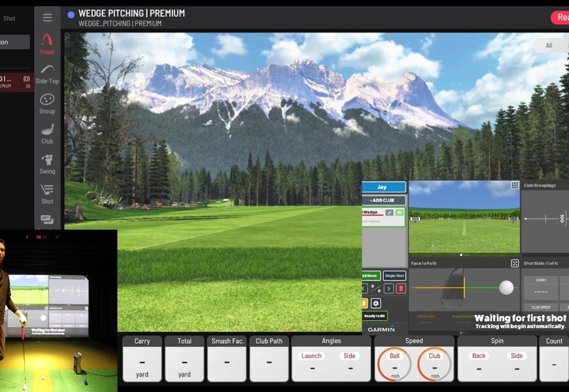Image resolution: width=569 pixels, height=392 pixels.
Task: Go to next shot with right arrow
Action: (x=388, y=289)
